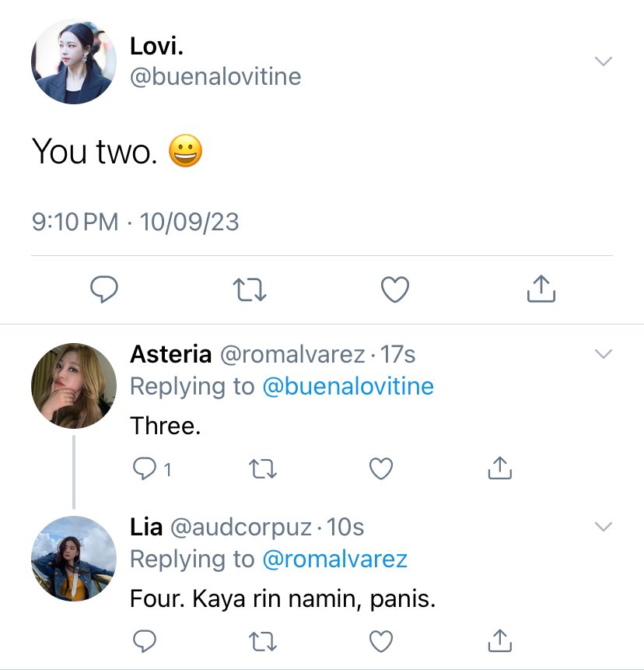Screen dimensions: 644x670
Task: Reply to Lia's tweet
Action: [x=145, y=641]
